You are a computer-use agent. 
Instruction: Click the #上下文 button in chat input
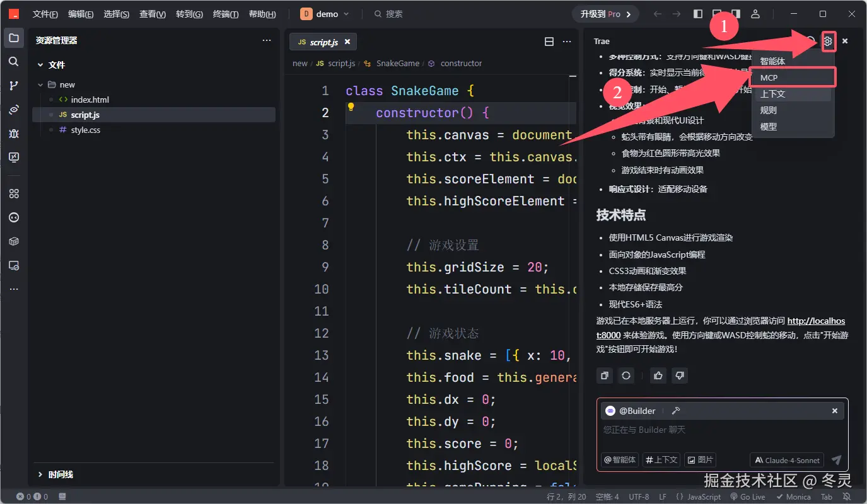tap(661, 460)
